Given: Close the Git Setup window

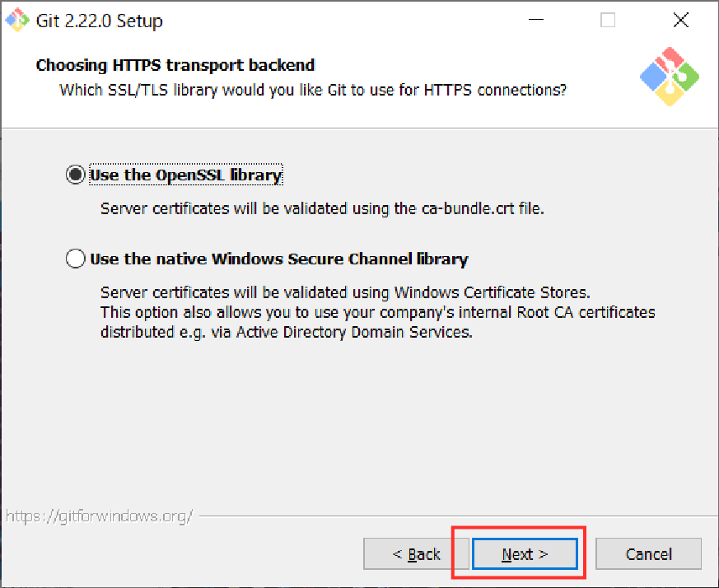Looking at the screenshot, I should click(x=680, y=21).
